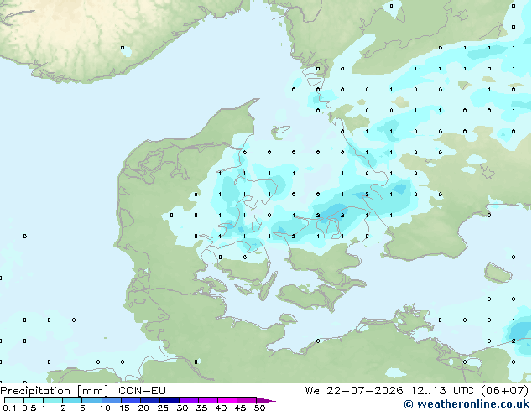Click the legend label '25'

(x=163, y=408)
